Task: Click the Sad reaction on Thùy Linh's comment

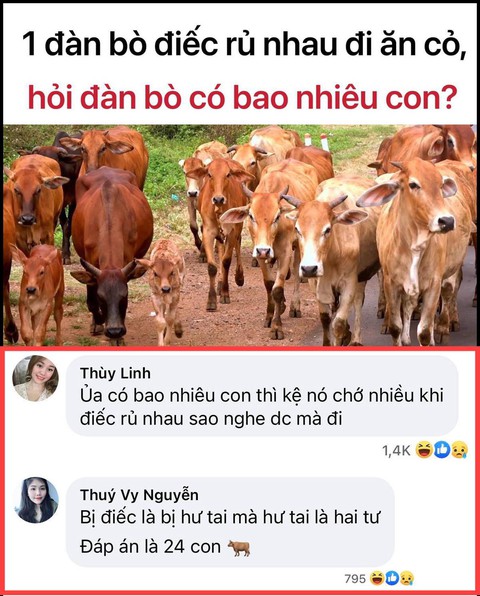Action: coord(459,450)
